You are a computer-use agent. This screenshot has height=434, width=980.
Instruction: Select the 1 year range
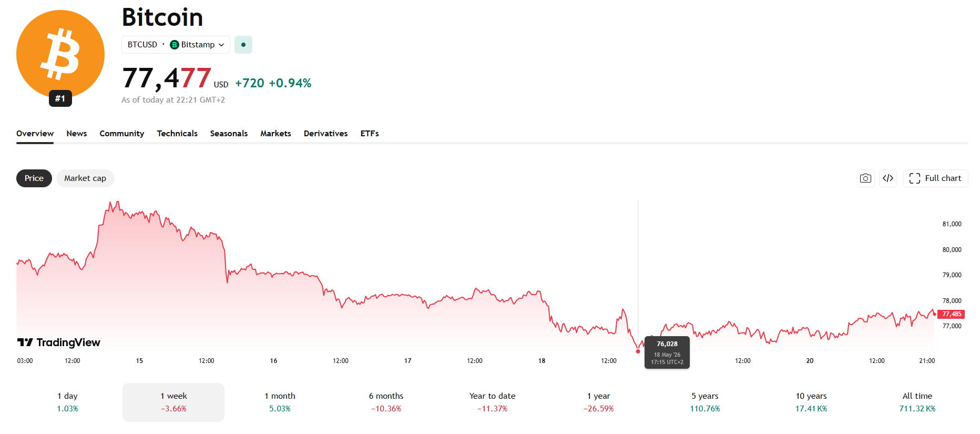pyautogui.click(x=598, y=402)
